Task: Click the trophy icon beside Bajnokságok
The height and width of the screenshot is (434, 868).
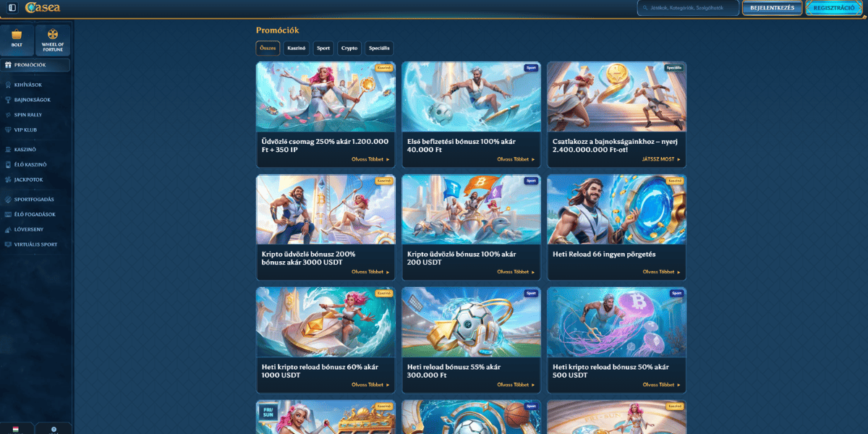Action: tap(8, 100)
